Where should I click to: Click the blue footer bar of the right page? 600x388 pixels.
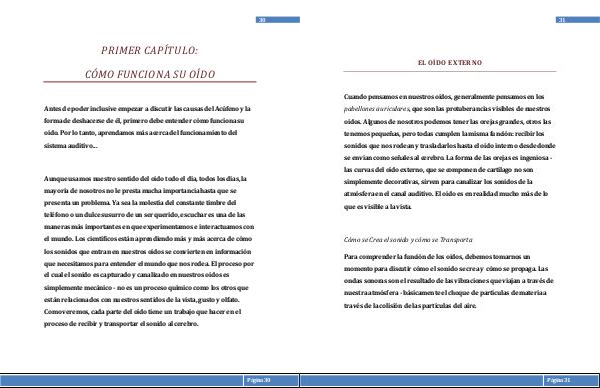point(450,380)
